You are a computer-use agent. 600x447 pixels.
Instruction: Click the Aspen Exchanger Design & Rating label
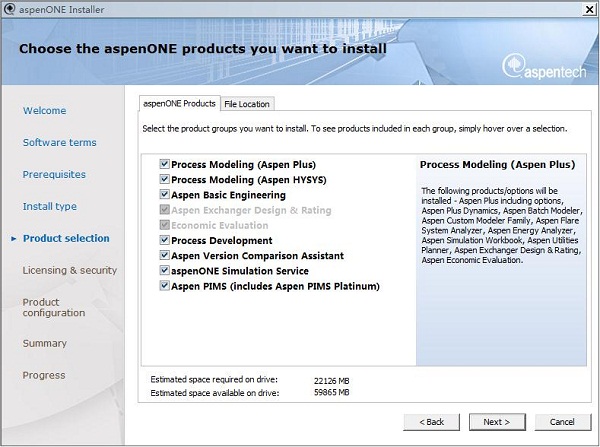(251, 210)
